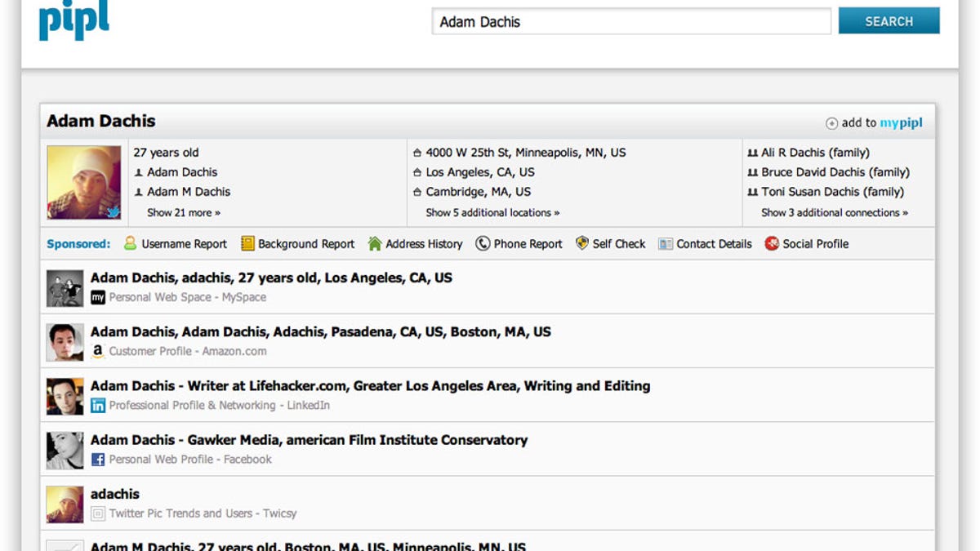Click the Address History house icon
Viewport: 980px width, 551px height.
tap(375, 243)
